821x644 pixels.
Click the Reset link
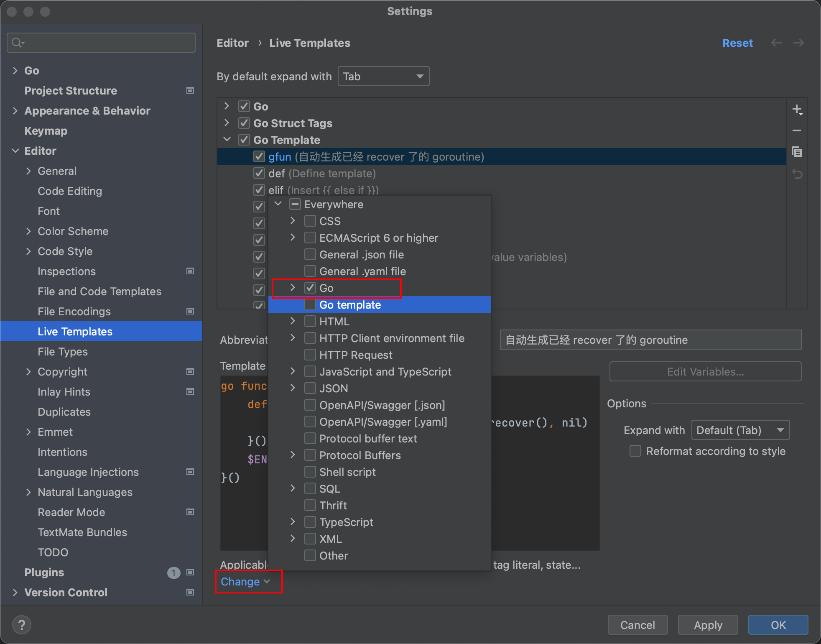tap(737, 43)
